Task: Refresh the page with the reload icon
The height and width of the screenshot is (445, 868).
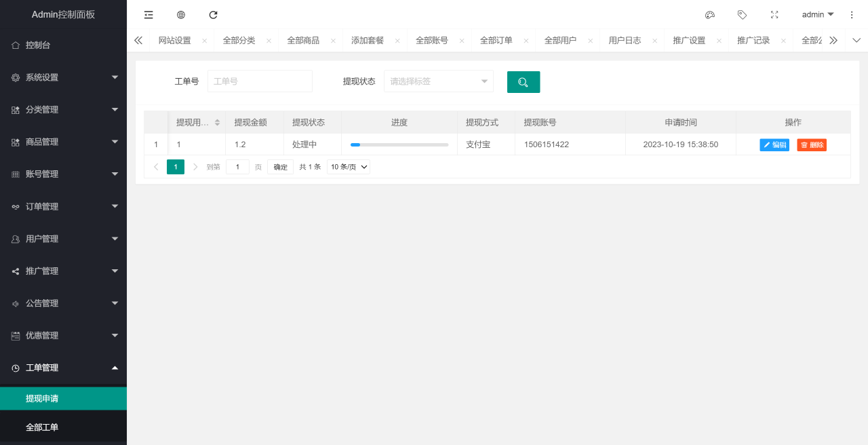Action: [x=213, y=15]
